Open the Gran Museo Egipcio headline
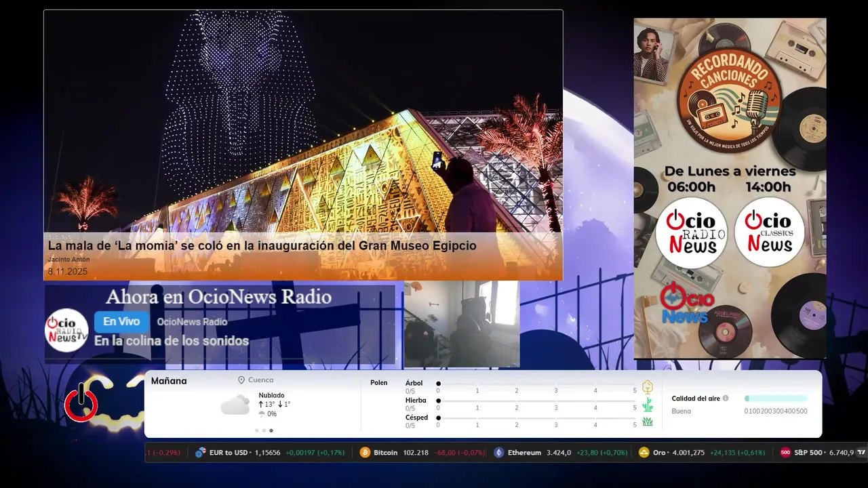The image size is (868, 488). click(262, 245)
